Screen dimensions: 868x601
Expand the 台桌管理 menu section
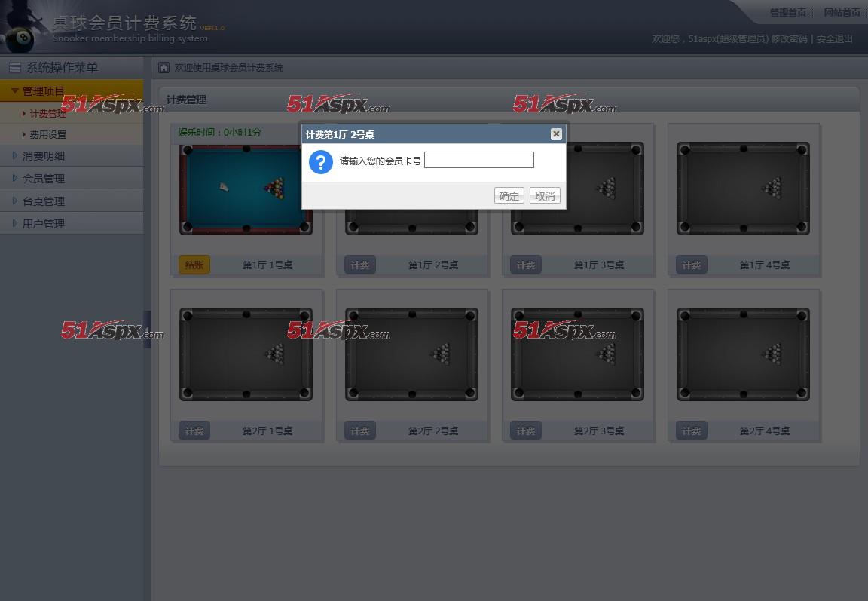pyautogui.click(x=72, y=201)
